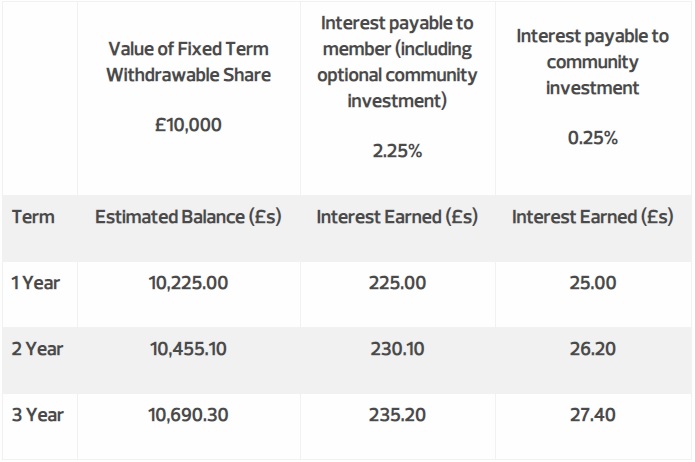The image size is (695, 462).
Task: Click the £10,000 share value text
Action: [188, 125]
